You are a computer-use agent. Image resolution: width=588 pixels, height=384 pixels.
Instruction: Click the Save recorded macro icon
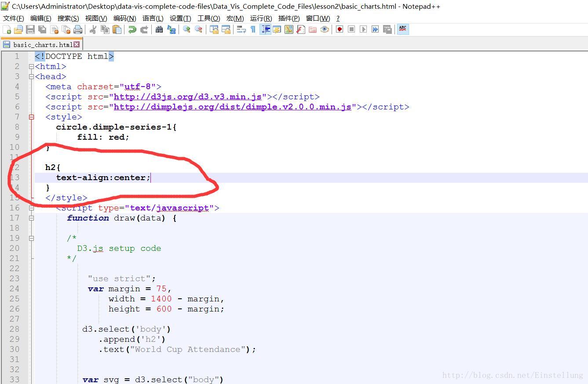pyautogui.click(x=387, y=29)
